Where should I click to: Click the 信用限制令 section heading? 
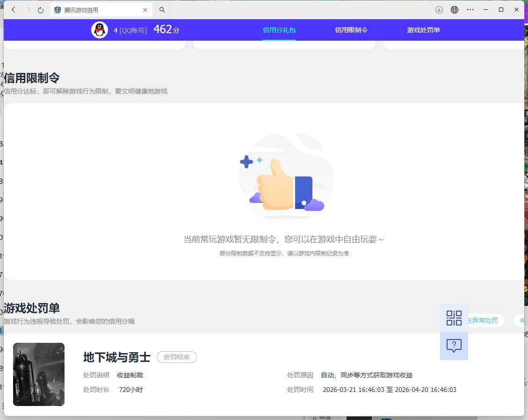[x=32, y=78]
